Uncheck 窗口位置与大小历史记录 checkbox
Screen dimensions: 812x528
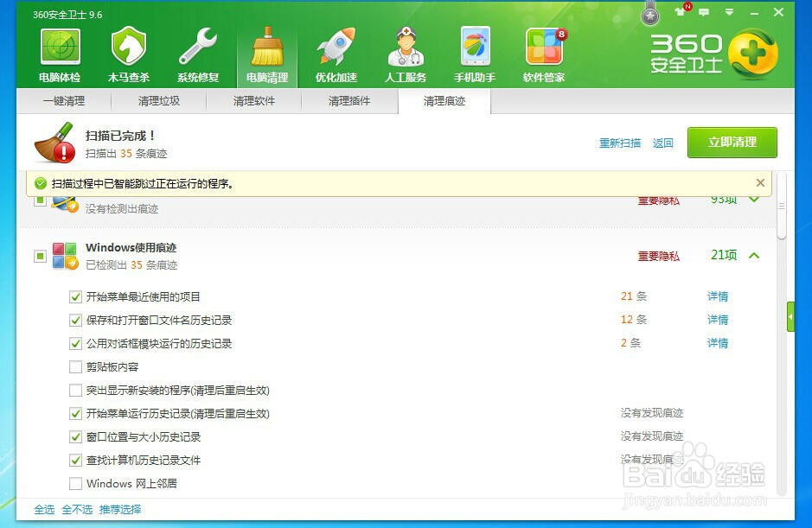pyautogui.click(x=75, y=436)
